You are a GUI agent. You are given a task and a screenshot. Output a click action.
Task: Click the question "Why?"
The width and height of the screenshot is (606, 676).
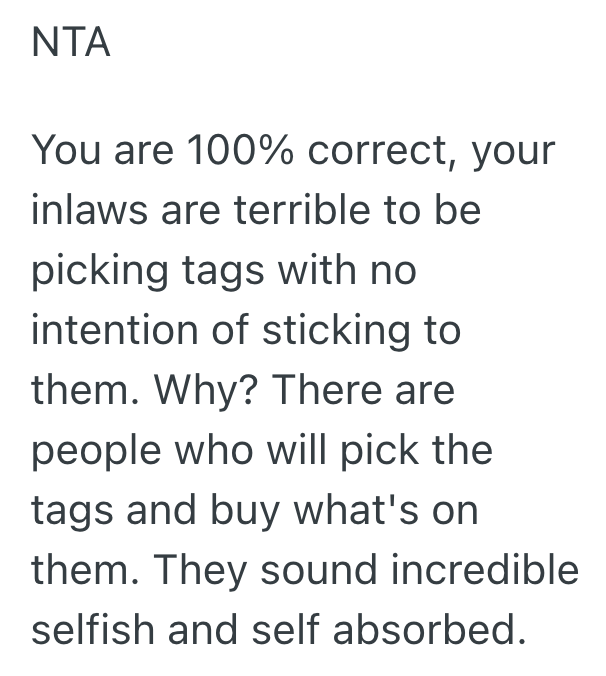[204, 391]
